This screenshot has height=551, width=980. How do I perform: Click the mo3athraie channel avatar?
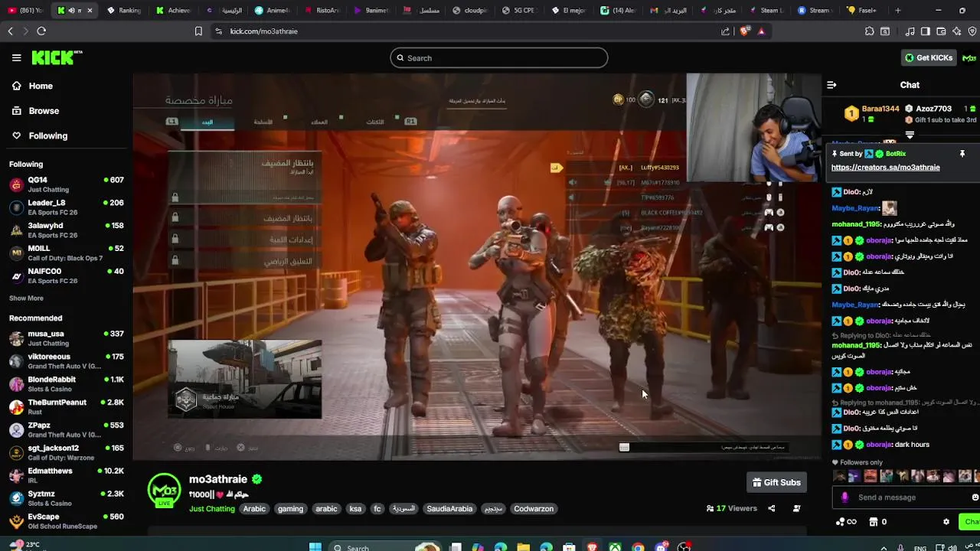(x=164, y=490)
